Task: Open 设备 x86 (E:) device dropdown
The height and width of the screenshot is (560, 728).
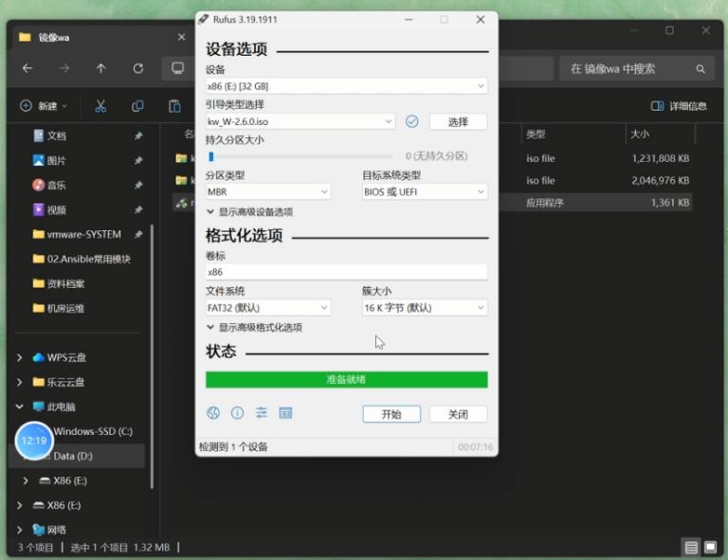Action: (x=346, y=86)
